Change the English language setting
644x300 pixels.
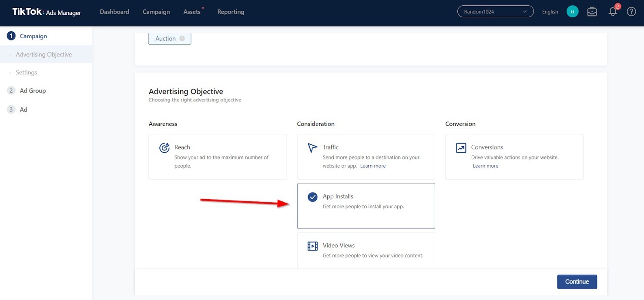point(550,12)
